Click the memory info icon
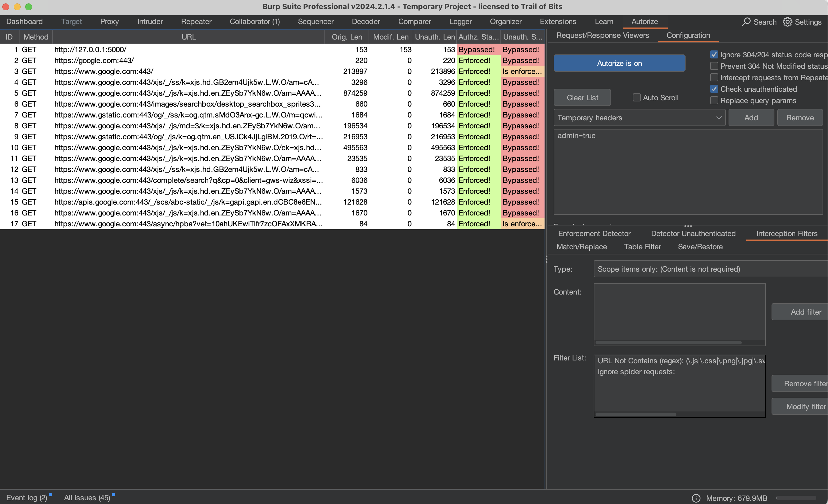The height and width of the screenshot is (504, 828). tap(696, 498)
